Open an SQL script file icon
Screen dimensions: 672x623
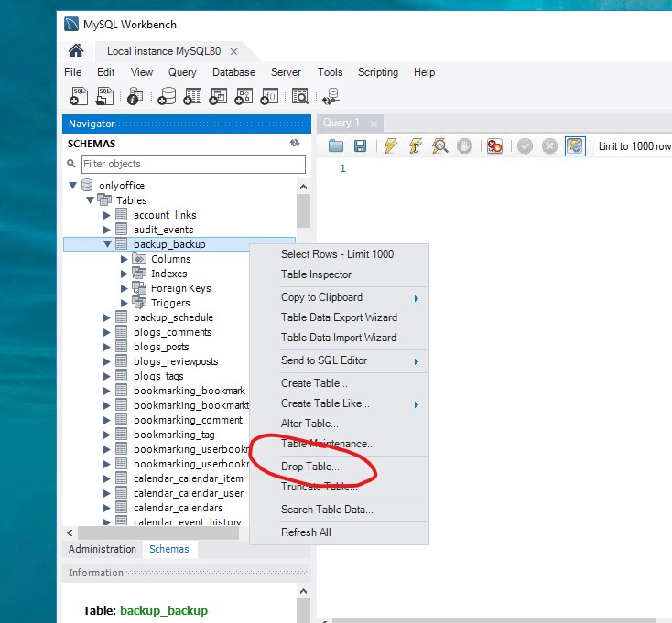104,96
